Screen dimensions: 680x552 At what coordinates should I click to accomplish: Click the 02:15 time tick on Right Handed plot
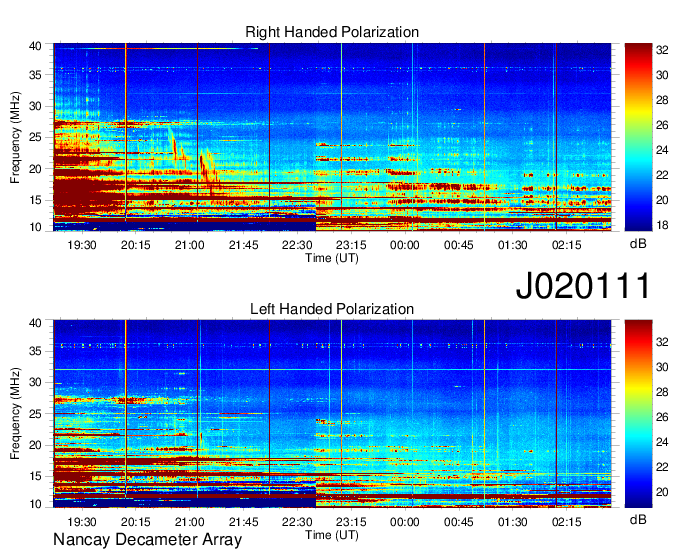click(x=566, y=245)
